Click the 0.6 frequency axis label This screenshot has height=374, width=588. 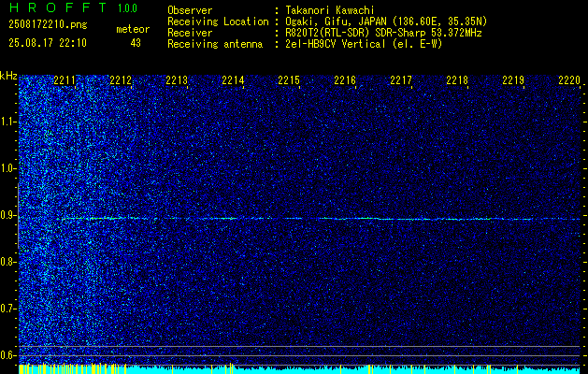coord(7,355)
